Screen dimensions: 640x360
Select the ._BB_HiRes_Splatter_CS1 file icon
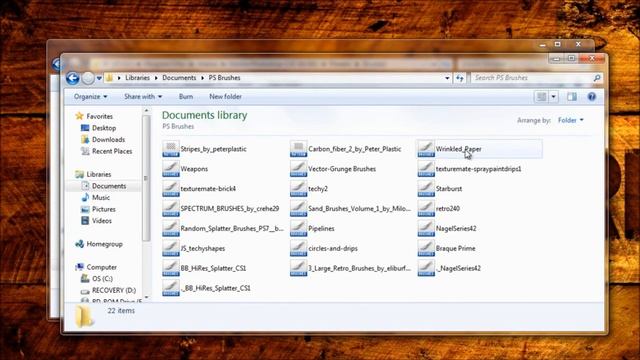click(171, 288)
